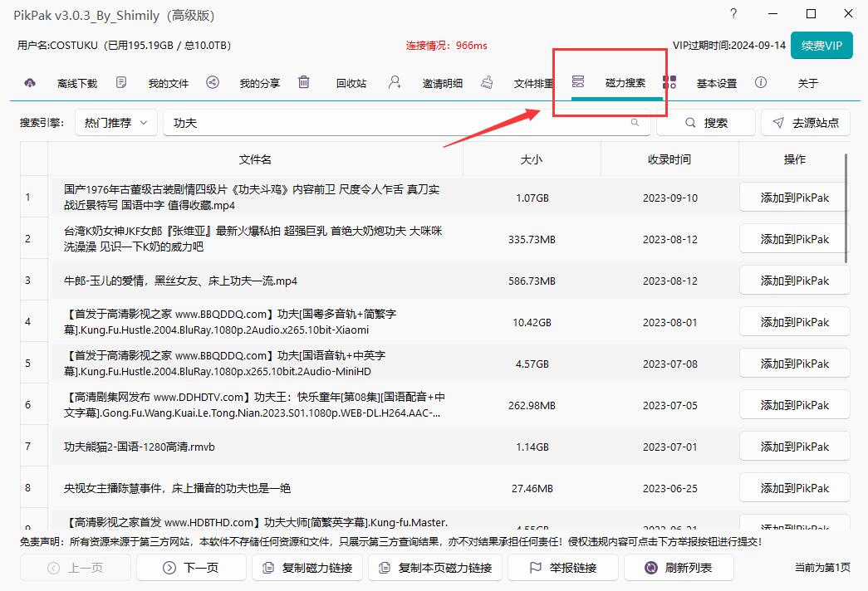The width and height of the screenshot is (868, 591).
Task: Click the 续费VIP button
Action: pyautogui.click(x=821, y=46)
